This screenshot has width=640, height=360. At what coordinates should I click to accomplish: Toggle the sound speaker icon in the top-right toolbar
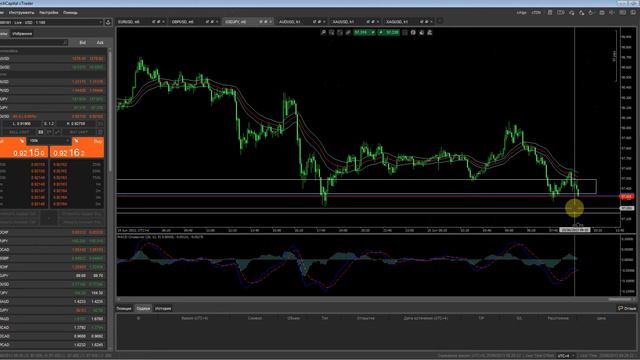click(612, 13)
